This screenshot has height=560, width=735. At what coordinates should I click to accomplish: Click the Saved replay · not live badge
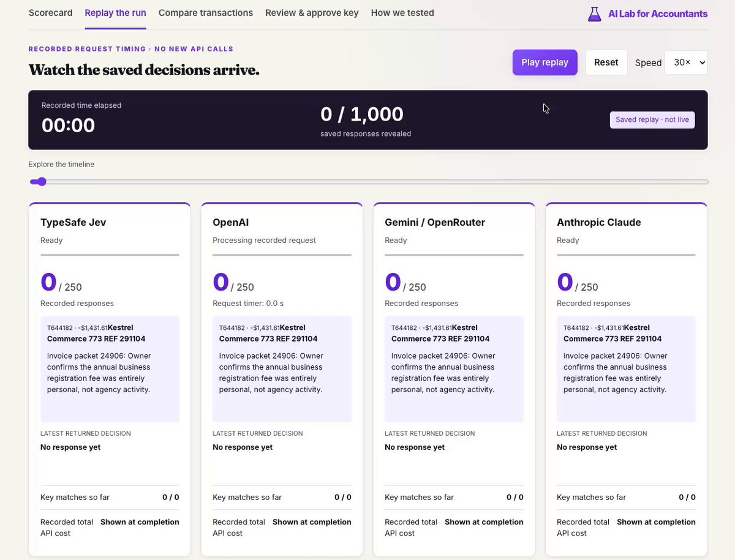[x=652, y=120]
